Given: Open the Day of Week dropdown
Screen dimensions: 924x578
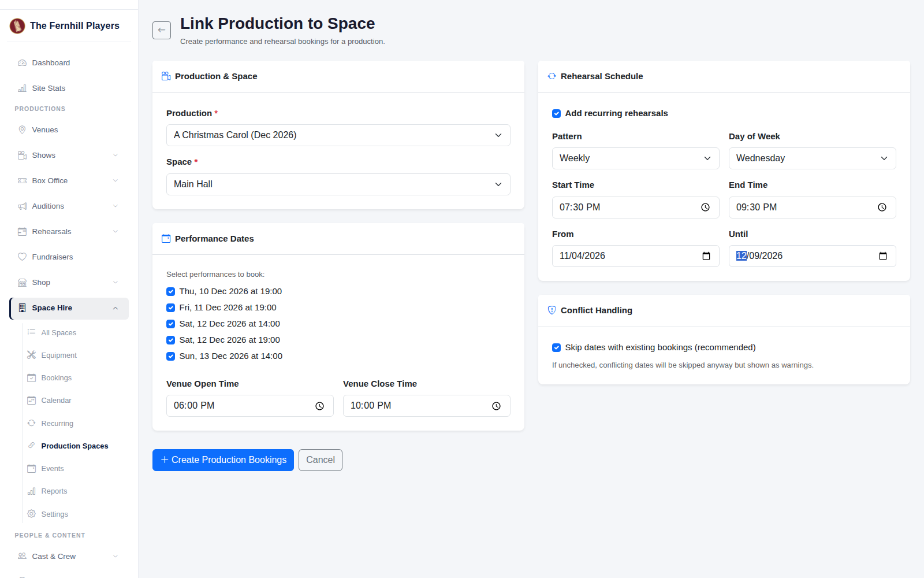Looking at the screenshot, I should [813, 158].
